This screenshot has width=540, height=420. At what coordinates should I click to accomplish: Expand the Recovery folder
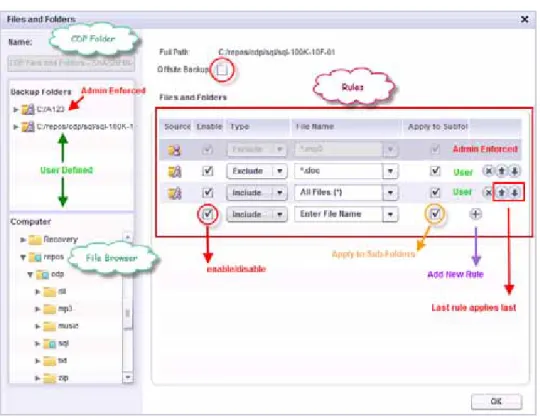coord(23,240)
